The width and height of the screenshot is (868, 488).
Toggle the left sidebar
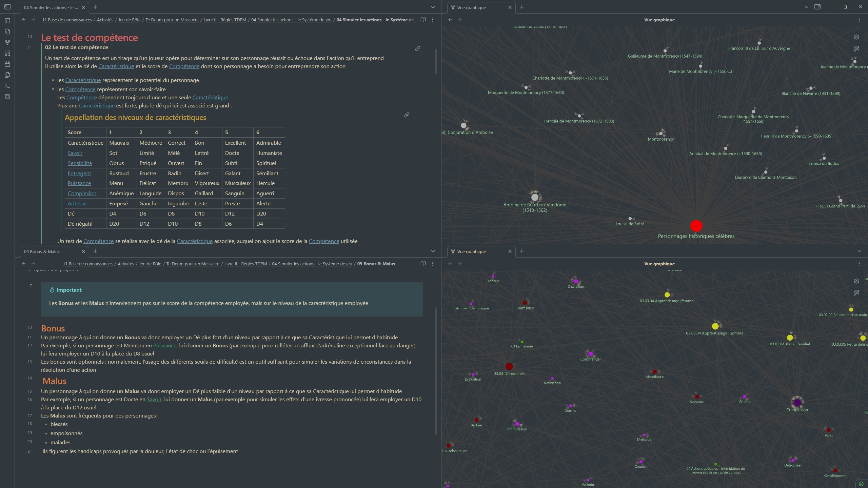click(x=7, y=7)
